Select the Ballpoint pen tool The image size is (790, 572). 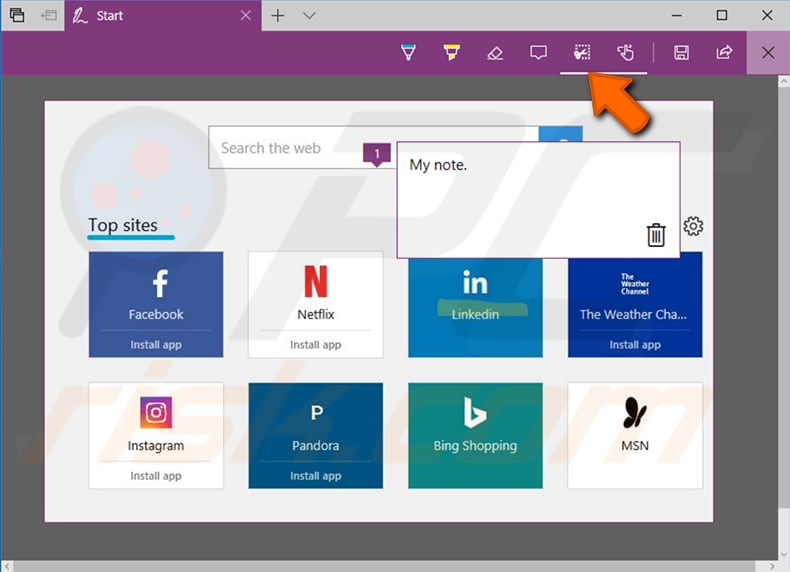coord(408,52)
